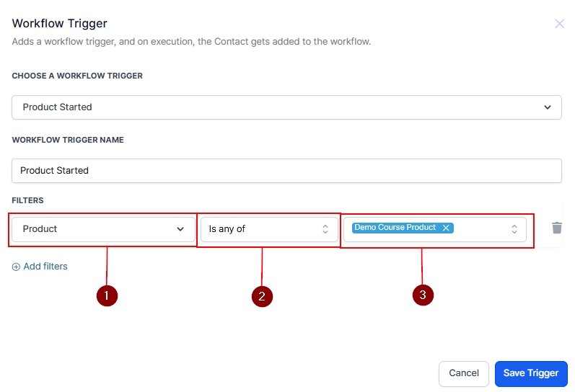Remove the Demo Course Product tag
This screenshot has height=392, width=575.
coord(446,228)
